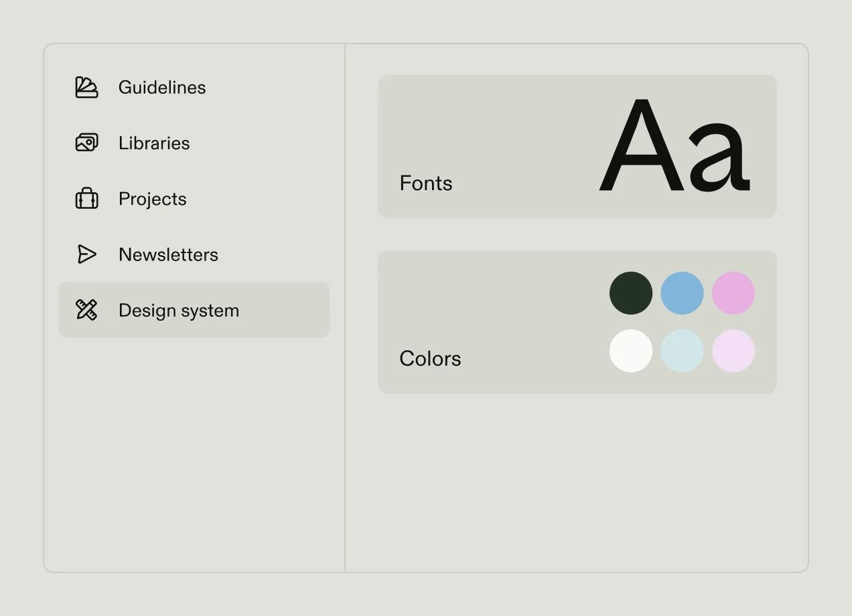
Task: Pick the medium blue color swatch
Action: tap(682, 293)
